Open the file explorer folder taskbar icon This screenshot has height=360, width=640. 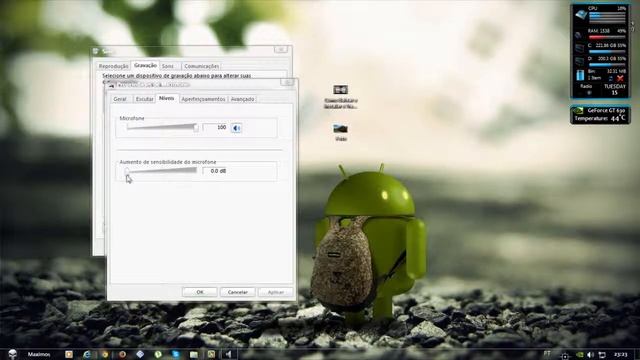point(193,354)
